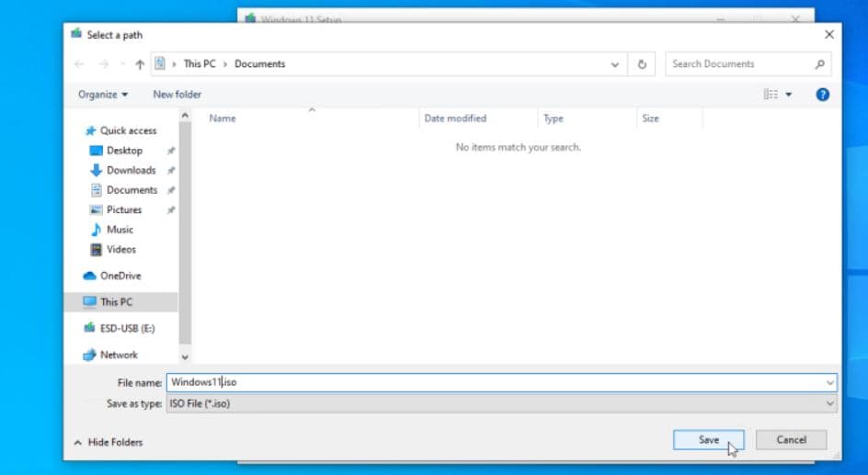Select Network in the navigation pane
This screenshot has height=475, width=868.
coord(119,355)
